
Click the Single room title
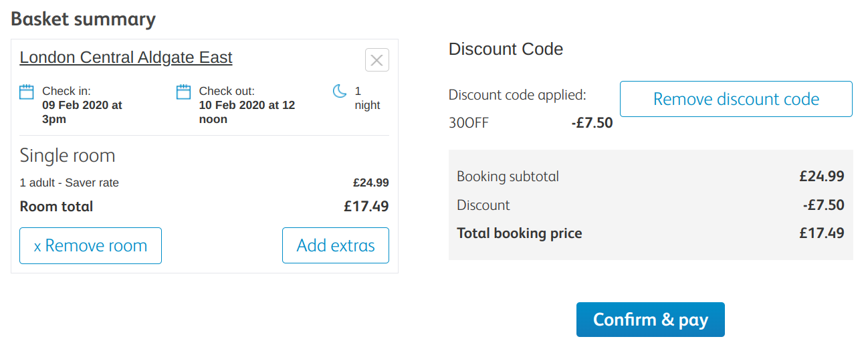(68, 156)
